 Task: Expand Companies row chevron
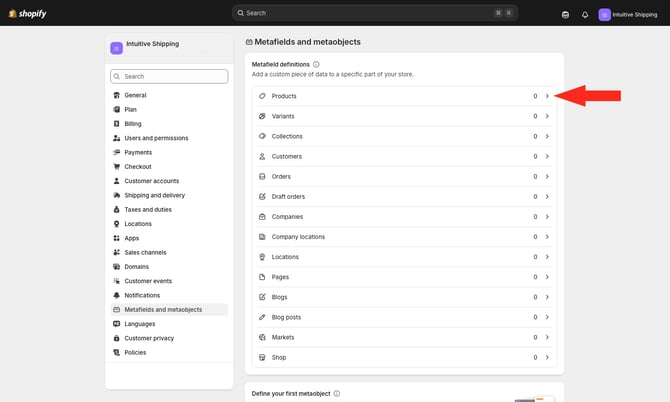[547, 217]
